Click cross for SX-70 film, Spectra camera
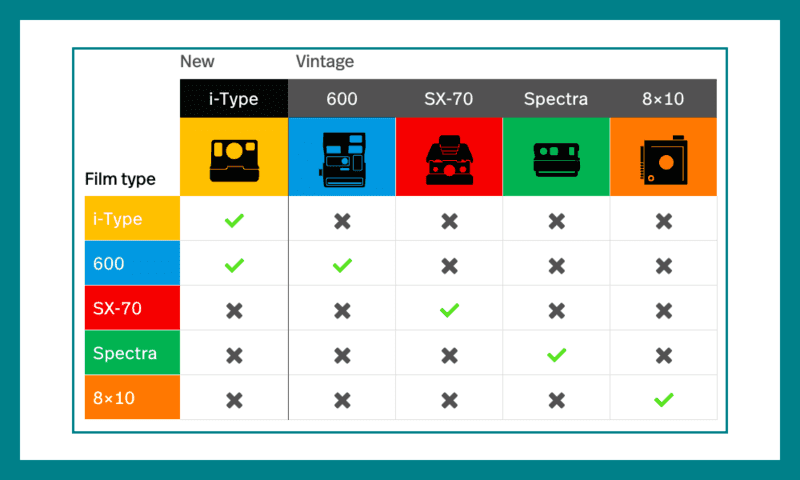Viewport: 800px width, 480px height. [x=557, y=311]
